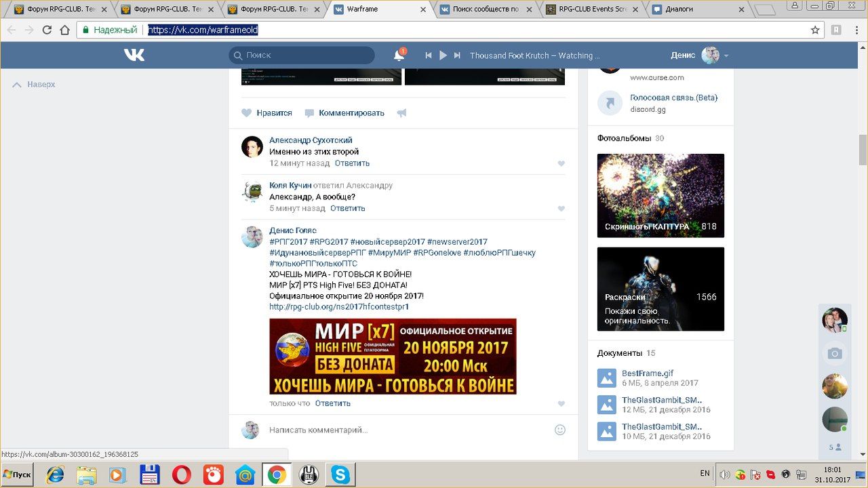Click the VK logo in header

[134, 55]
